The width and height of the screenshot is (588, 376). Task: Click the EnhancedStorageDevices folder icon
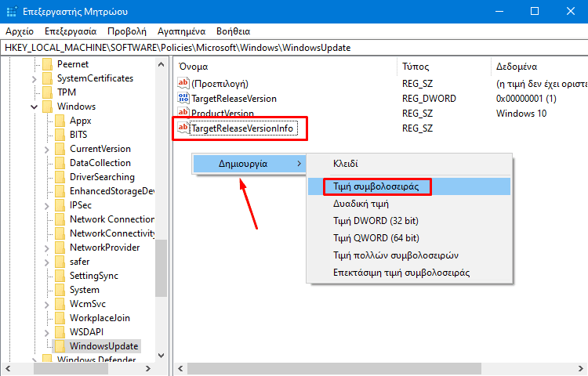(60, 191)
